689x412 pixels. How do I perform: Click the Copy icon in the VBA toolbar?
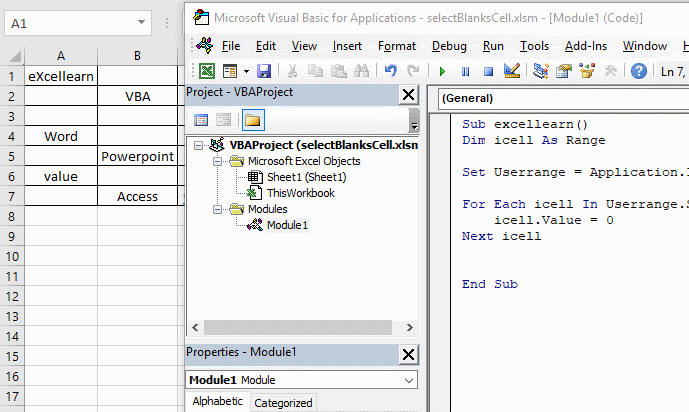pos(315,71)
